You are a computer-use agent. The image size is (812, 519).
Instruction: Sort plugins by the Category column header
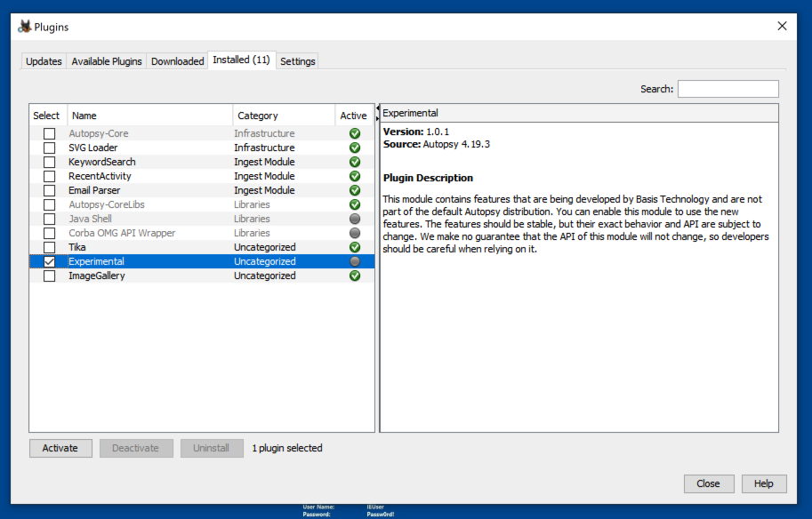[283, 116]
